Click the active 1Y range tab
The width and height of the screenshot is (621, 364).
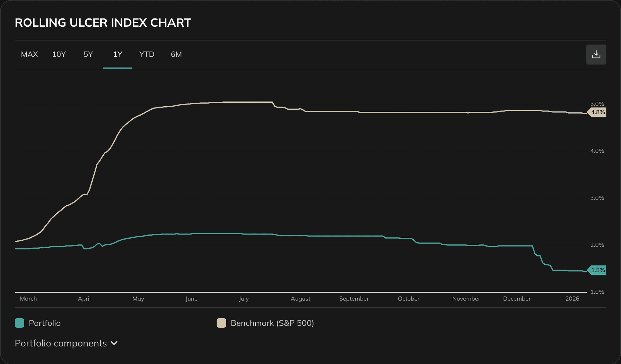click(x=118, y=55)
